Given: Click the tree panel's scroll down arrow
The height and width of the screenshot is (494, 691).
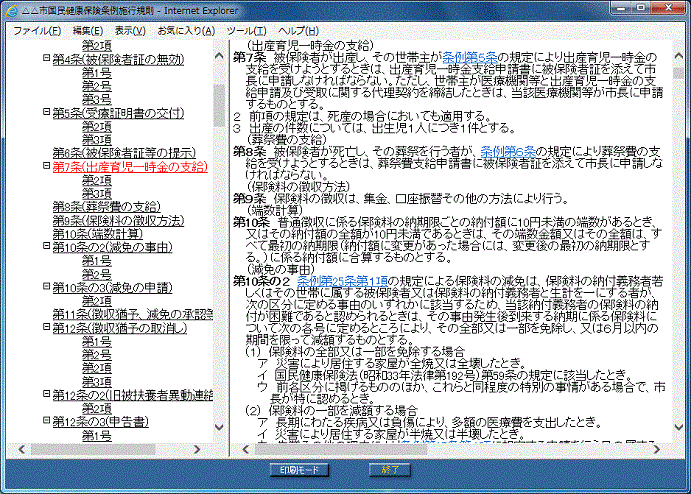Looking at the screenshot, I should pyautogui.click(x=219, y=431).
